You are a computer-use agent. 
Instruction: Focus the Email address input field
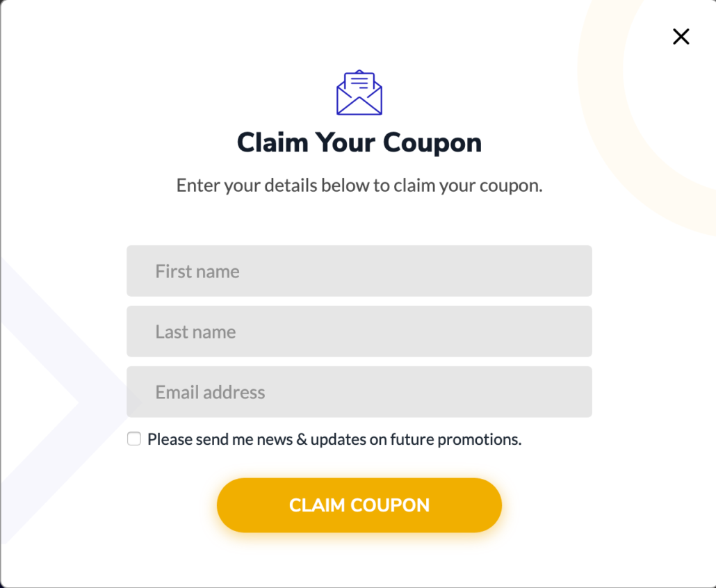click(359, 392)
